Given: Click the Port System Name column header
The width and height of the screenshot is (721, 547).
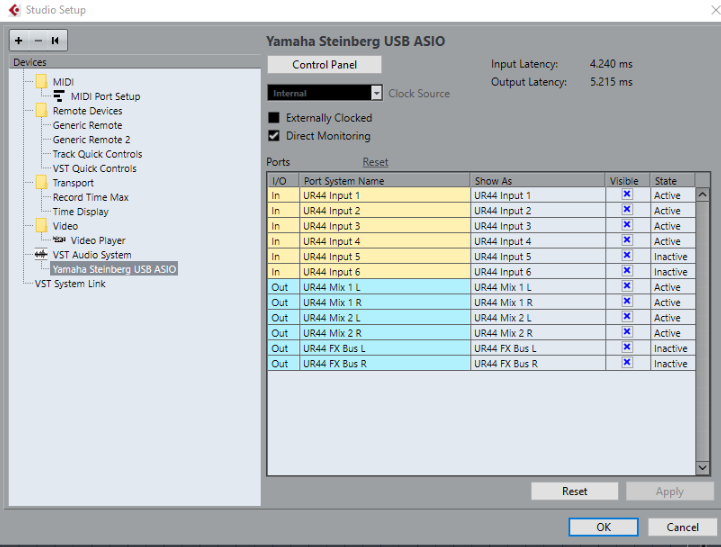Looking at the screenshot, I should tap(384, 181).
